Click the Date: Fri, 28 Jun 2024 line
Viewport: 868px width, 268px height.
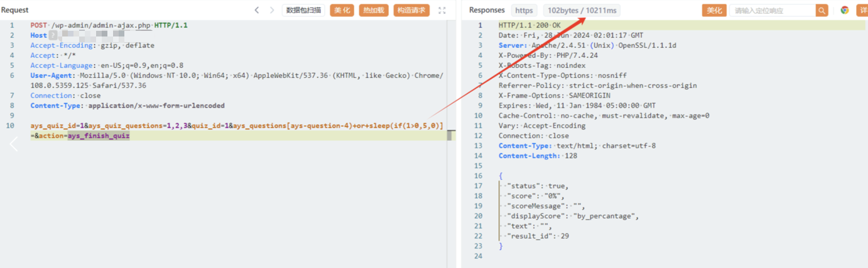[x=571, y=35]
